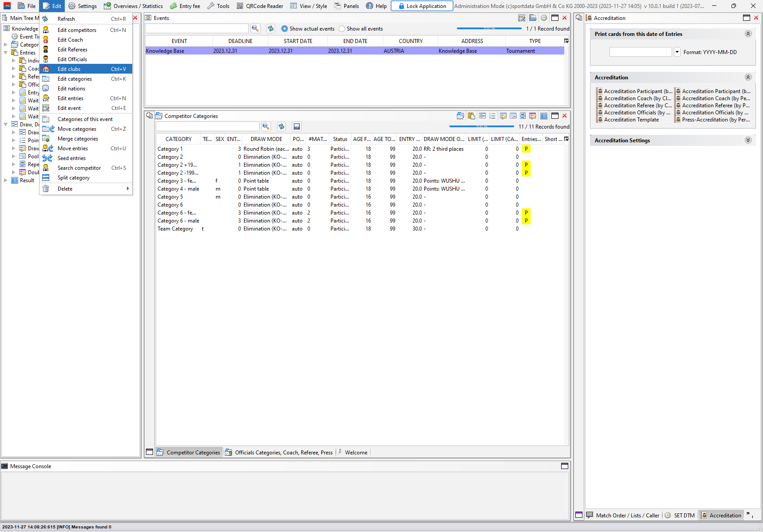Sort Events by COUNTRY column header

(411, 41)
